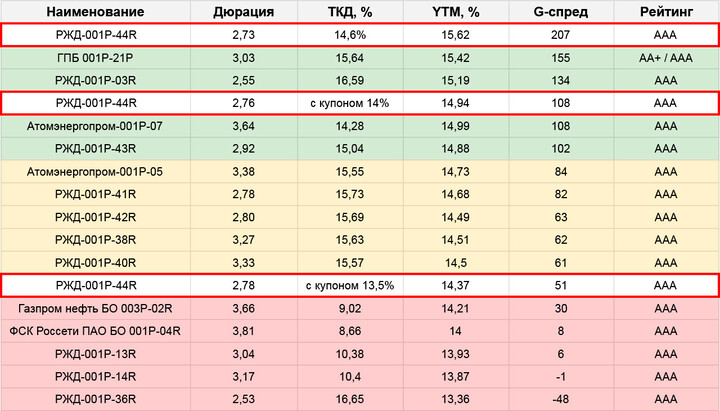Select the 'РЖД-001Р-41R' name cell
Image resolution: width=720 pixels, height=411 pixels.
(x=96, y=194)
